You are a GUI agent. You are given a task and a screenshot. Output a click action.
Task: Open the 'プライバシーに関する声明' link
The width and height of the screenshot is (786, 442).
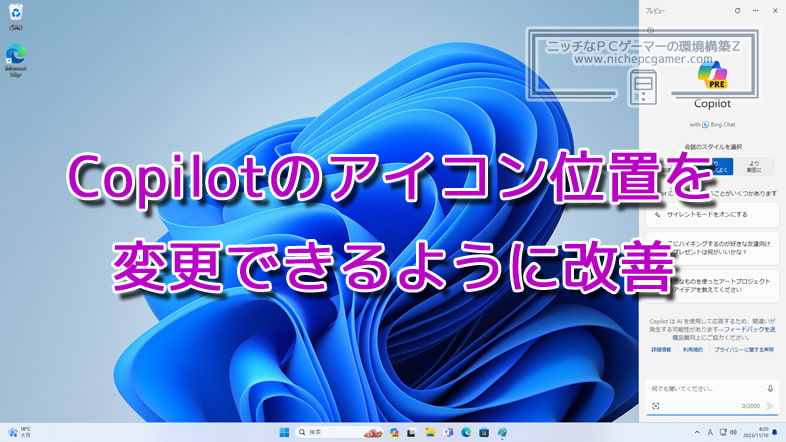(744, 349)
